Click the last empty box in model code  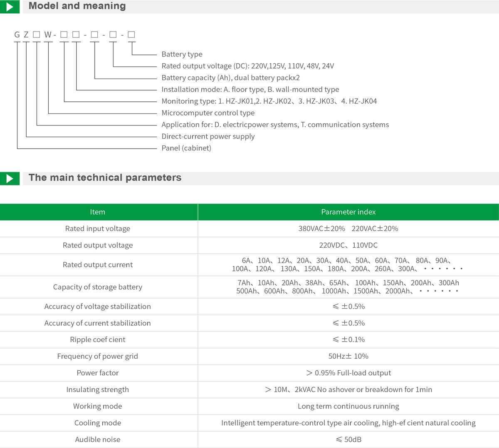coord(131,34)
